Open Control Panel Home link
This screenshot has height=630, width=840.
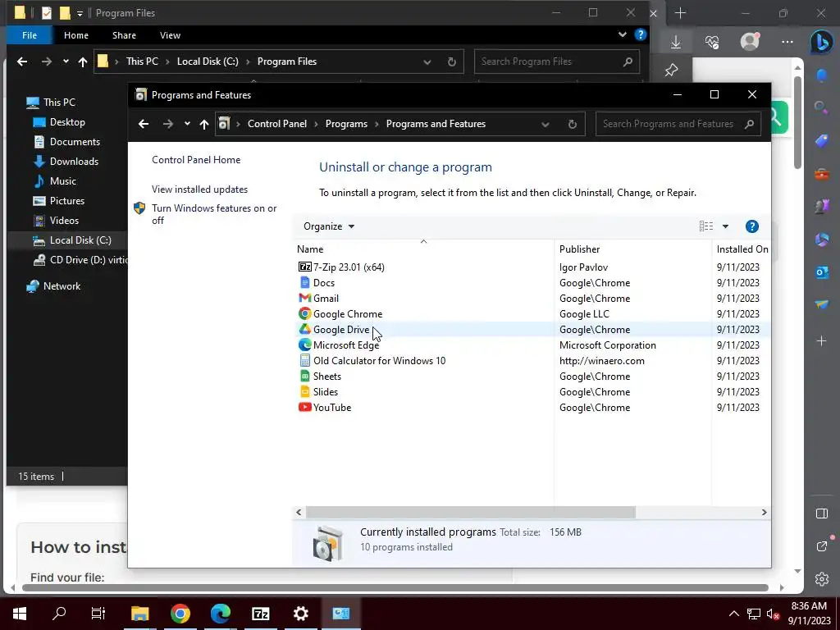pyautogui.click(x=196, y=160)
